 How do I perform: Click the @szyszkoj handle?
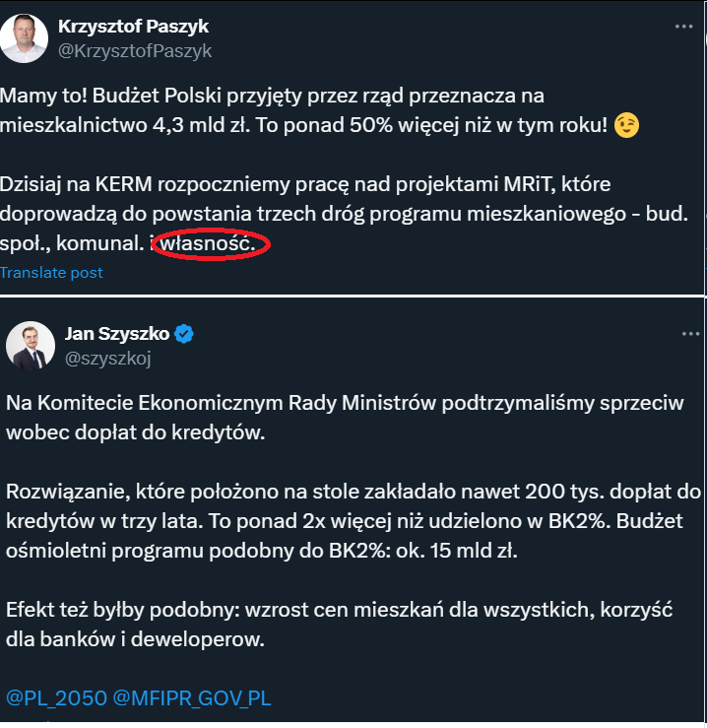[107, 359]
